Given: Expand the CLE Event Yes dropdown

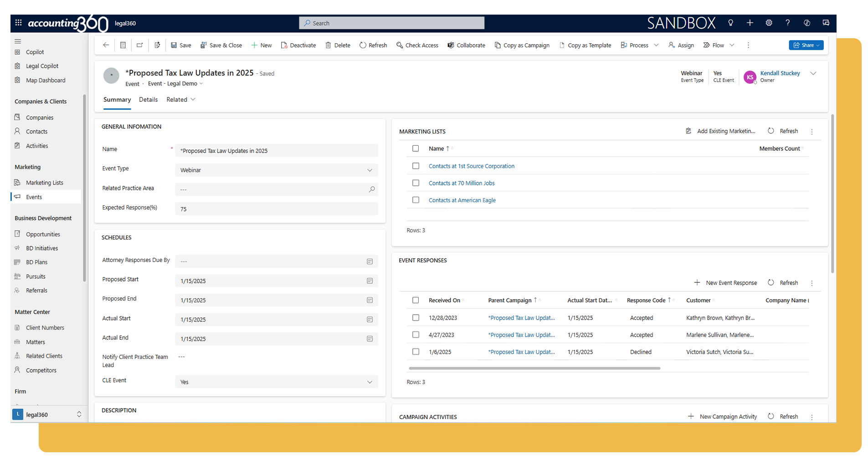Looking at the screenshot, I should 276,382.
